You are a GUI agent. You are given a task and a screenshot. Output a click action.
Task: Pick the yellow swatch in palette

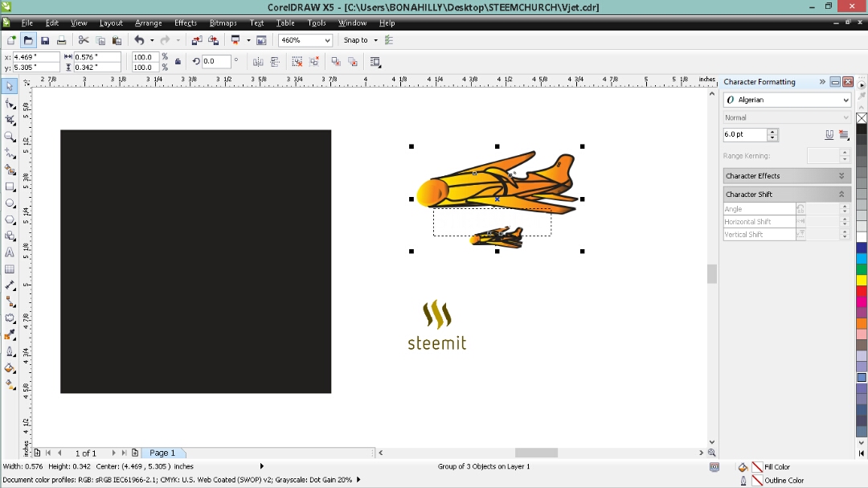click(862, 281)
